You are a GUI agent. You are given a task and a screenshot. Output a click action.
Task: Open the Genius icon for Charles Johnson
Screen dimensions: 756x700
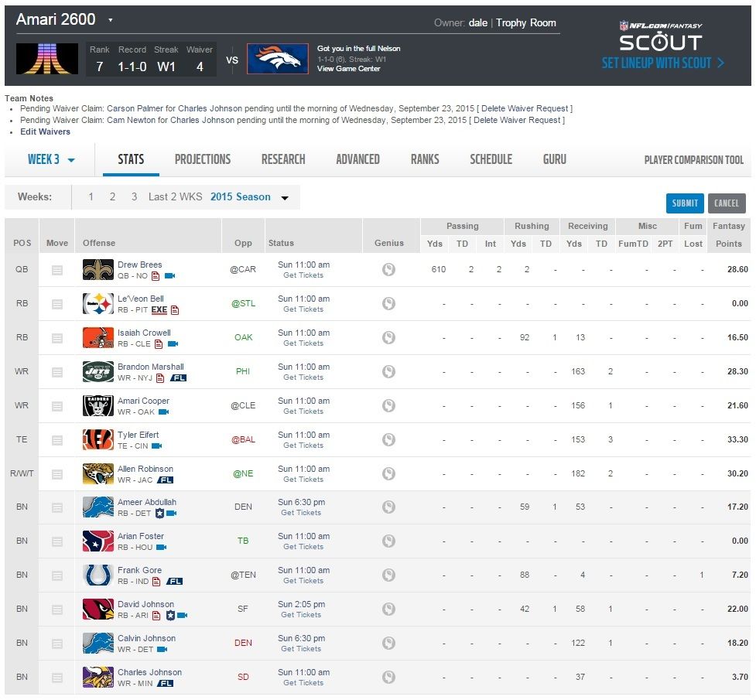[388, 678]
